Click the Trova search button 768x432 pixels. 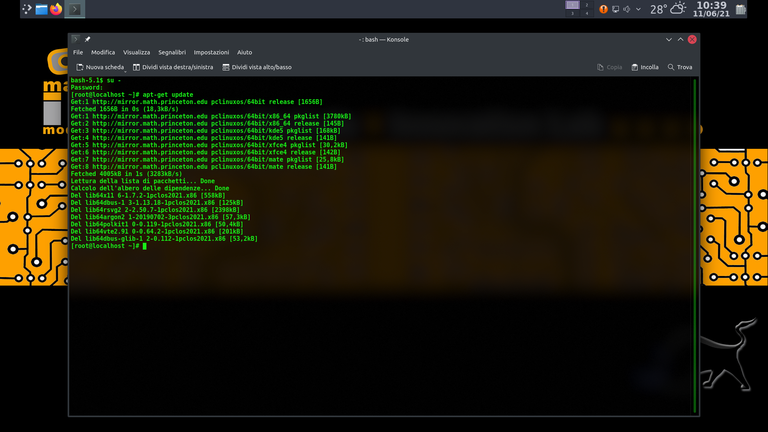click(x=678, y=67)
